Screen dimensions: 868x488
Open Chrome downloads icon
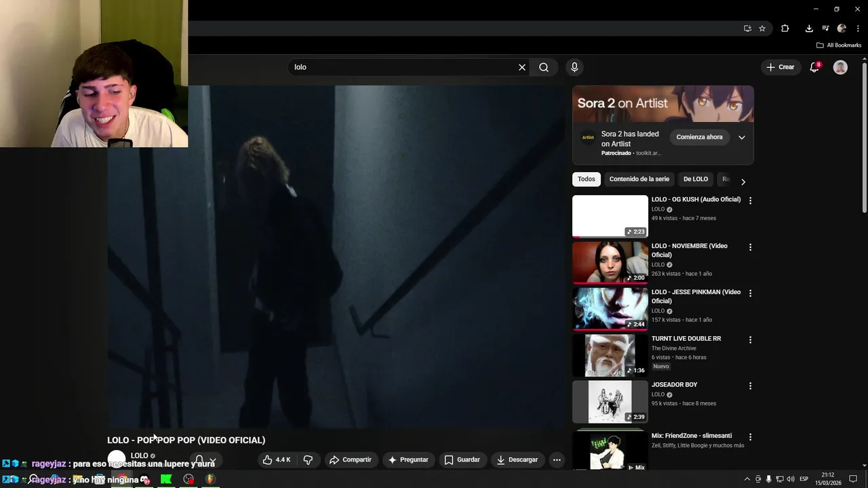pos(809,28)
